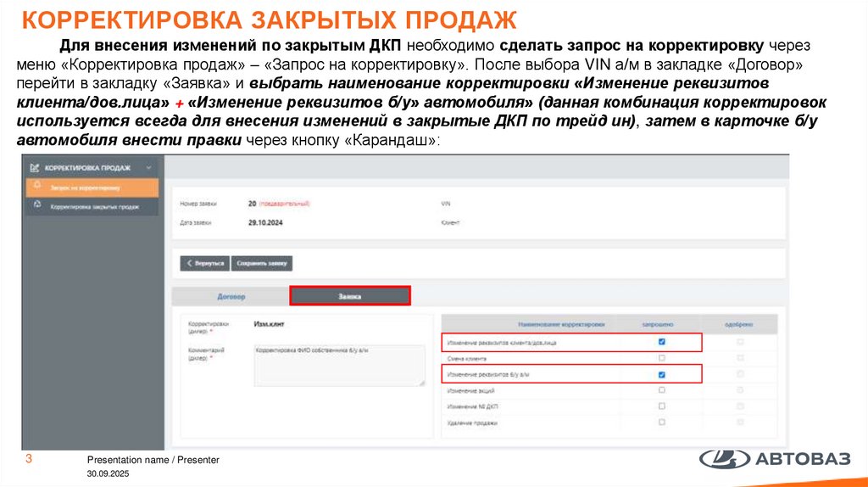The image size is (868, 487).
Task: Click the request date 29.10.2024
Action: (x=265, y=222)
